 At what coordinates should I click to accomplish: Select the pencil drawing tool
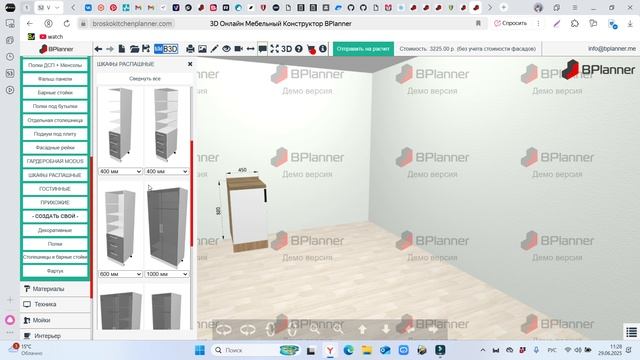point(214,49)
